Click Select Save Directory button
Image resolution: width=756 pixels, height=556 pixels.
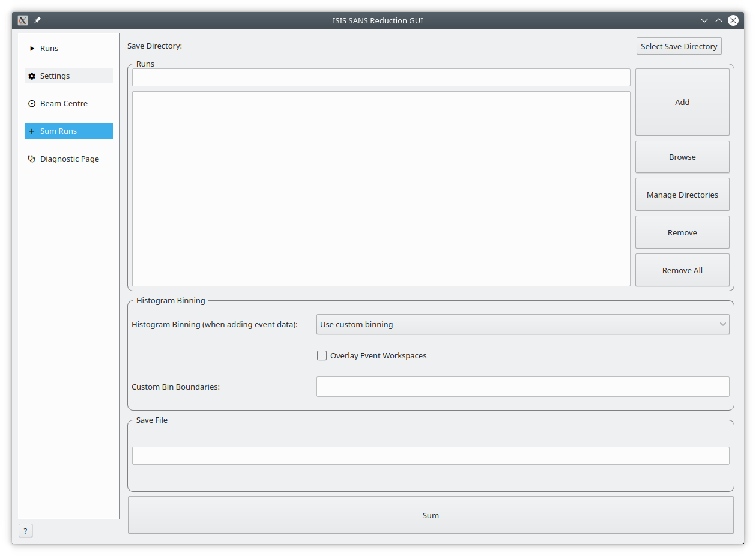tap(679, 46)
